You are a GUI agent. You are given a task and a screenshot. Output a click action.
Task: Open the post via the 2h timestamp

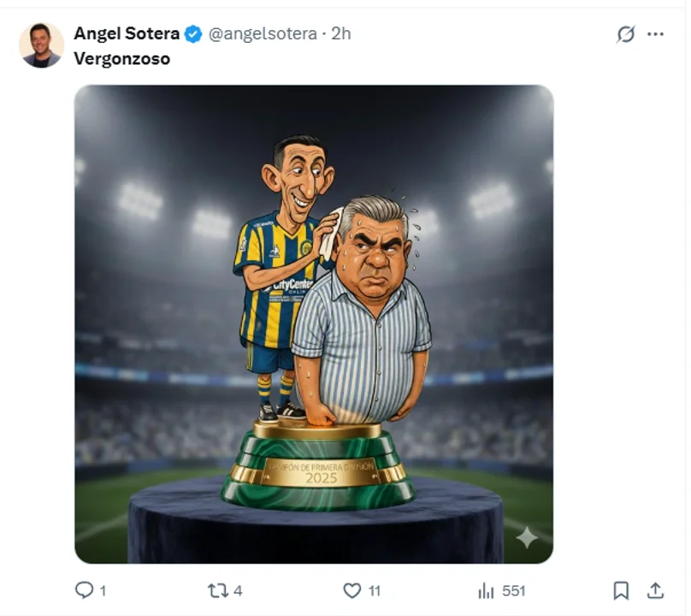(341, 34)
